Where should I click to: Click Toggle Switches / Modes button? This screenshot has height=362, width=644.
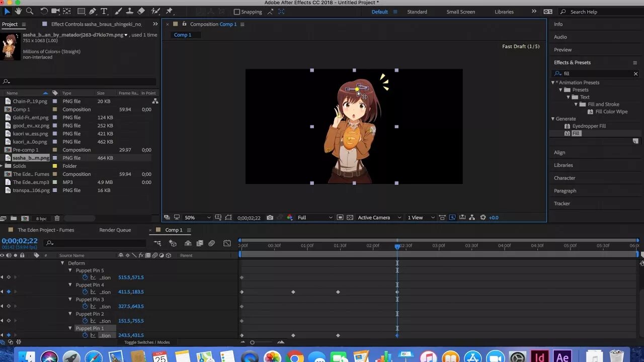pyautogui.click(x=147, y=342)
